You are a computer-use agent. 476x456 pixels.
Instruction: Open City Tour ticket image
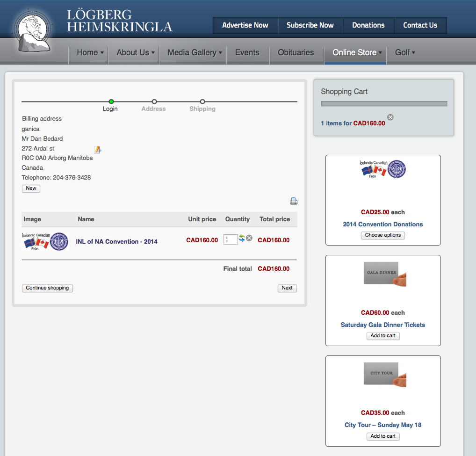pos(385,375)
